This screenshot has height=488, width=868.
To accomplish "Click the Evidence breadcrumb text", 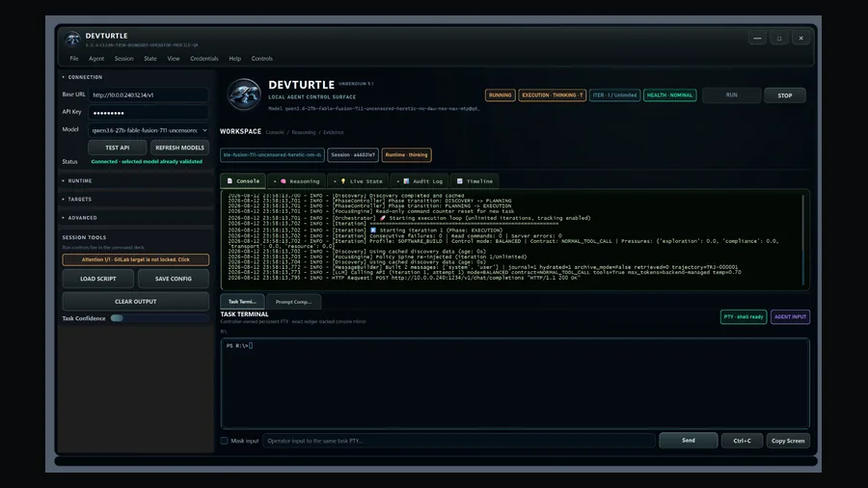I will pyautogui.click(x=334, y=132).
